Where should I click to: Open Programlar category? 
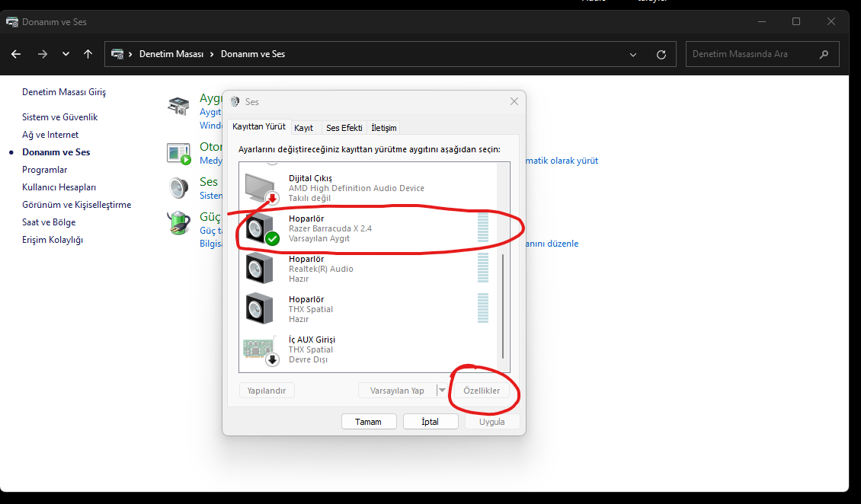(44, 170)
